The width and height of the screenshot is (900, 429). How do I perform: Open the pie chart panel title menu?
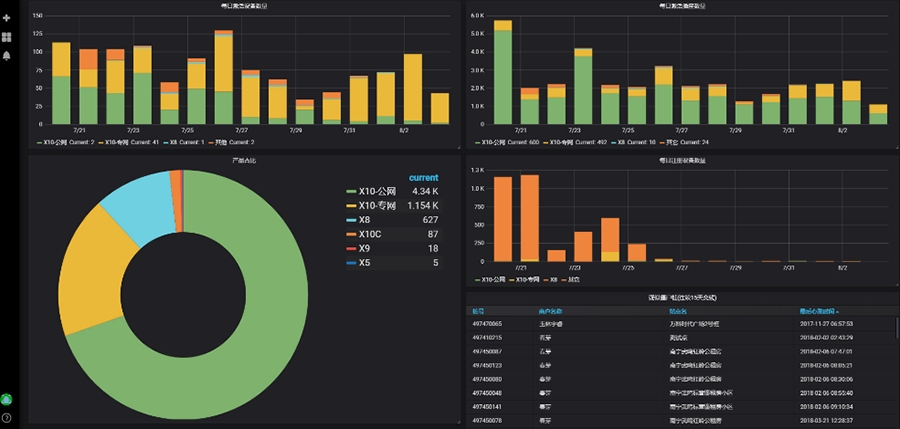coord(244,160)
